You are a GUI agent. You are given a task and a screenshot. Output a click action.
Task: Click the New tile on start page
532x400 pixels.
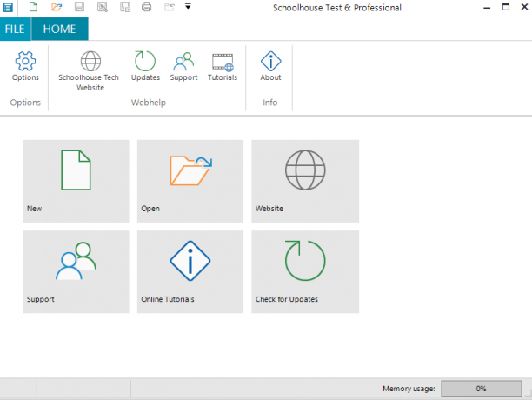[76, 181]
